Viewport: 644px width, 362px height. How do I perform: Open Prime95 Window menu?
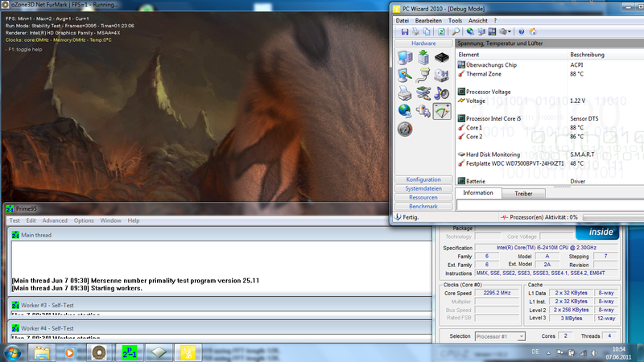[x=111, y=220]
